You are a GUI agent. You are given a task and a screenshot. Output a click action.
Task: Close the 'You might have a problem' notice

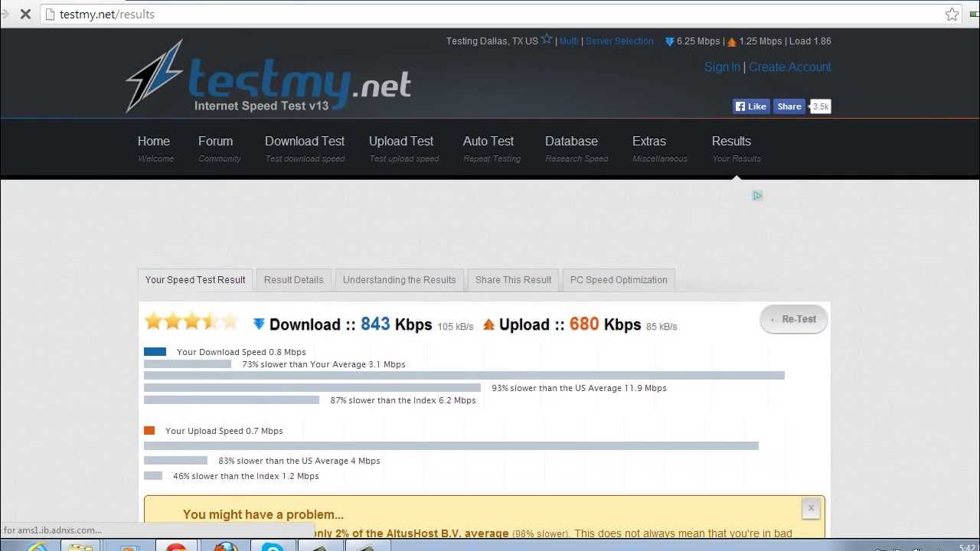811,508
